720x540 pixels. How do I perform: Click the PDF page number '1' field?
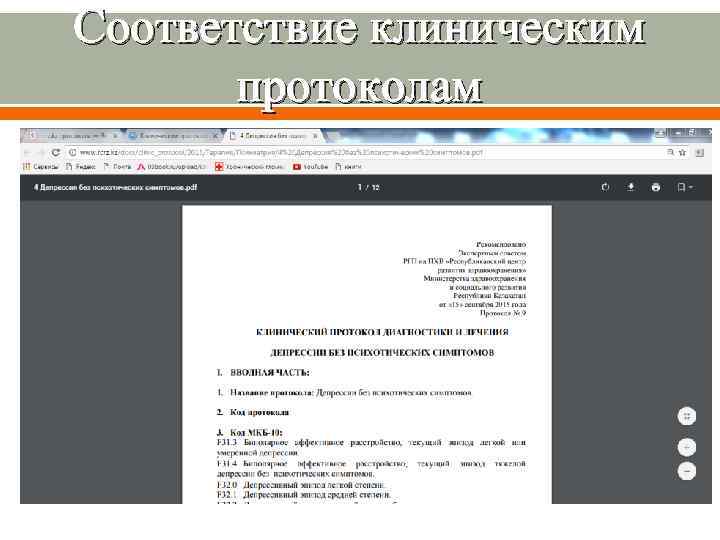[x=360, y=187]
